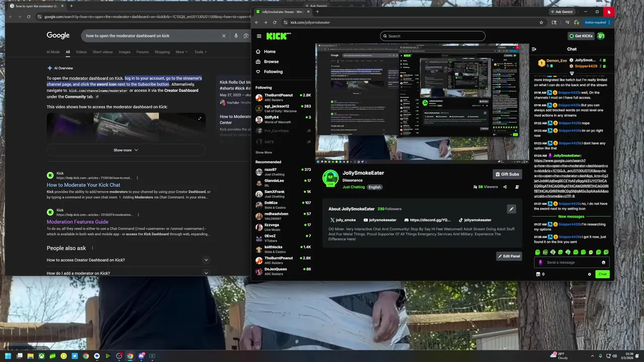Click the 'Send a message' chat input
The height and width of the screenshot is (362, 644).
tap(572, 262)
